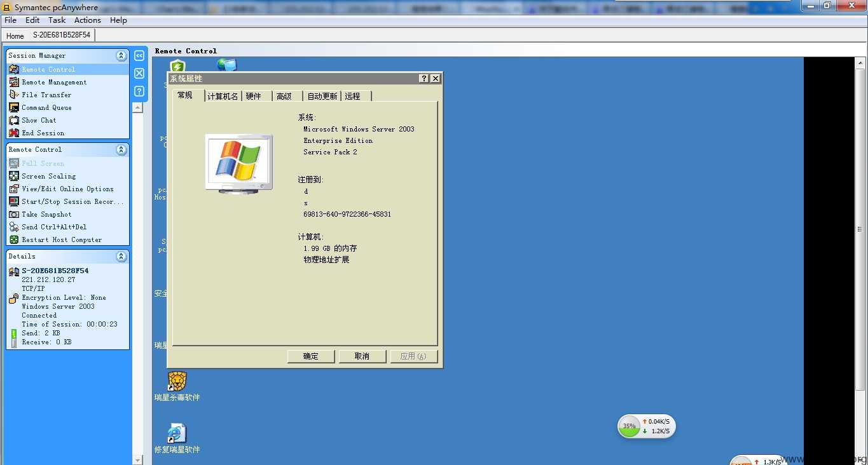Click the IP address 221.212.120.27
The width and height of the screenshot is (868, 465).
click(x=48, y=280)
